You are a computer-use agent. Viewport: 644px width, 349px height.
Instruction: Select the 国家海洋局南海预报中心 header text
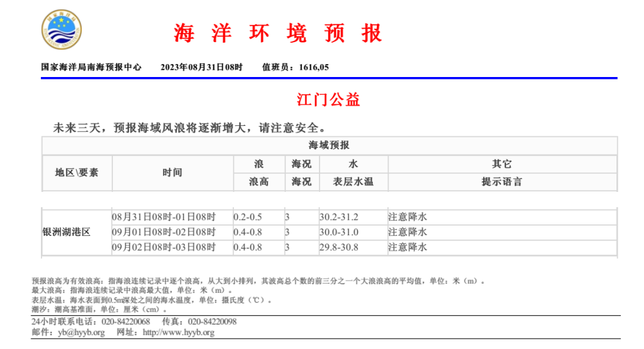tap(91, 67)
